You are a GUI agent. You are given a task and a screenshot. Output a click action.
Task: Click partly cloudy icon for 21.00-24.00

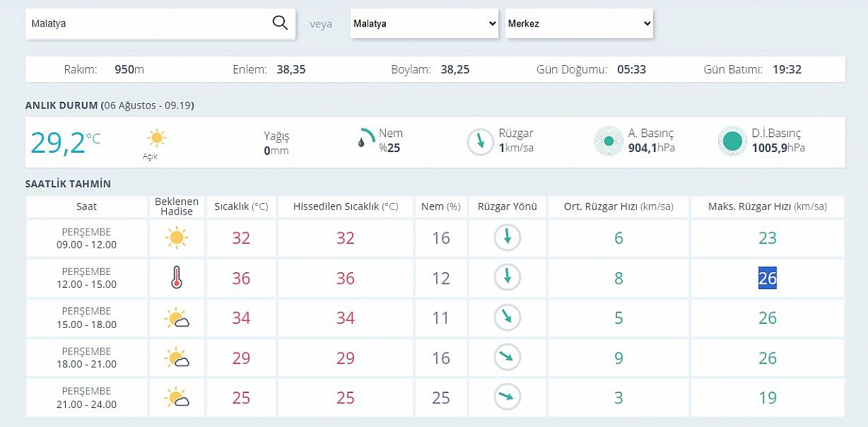176,398
